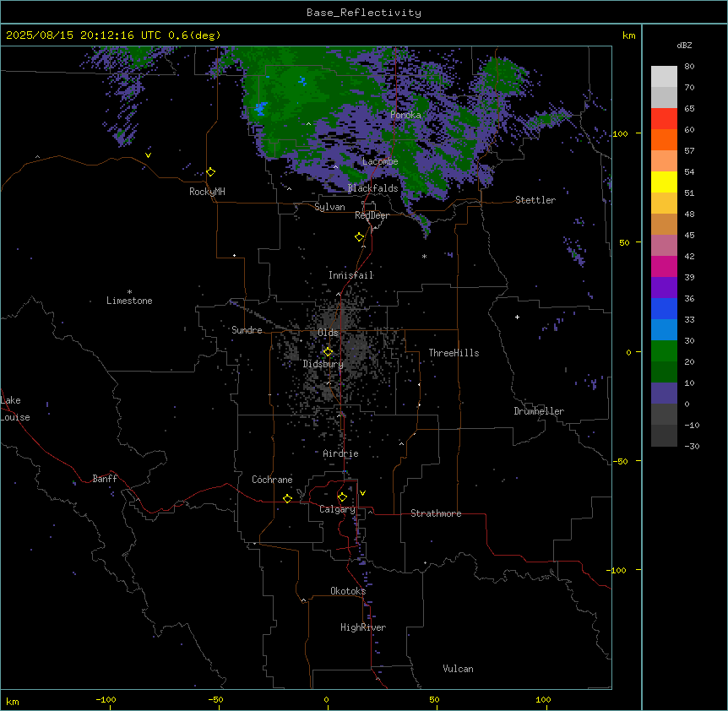Click the yellow station marker above RockyMH label
This screenshot has height=711, width=728.
[x=211, y=172]
